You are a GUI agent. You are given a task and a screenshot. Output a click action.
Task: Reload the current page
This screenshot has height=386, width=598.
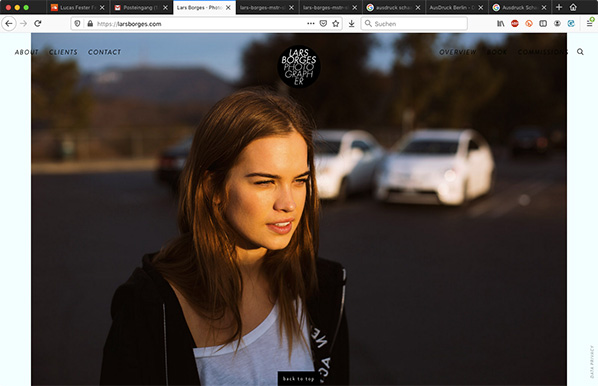pos(37,24)
